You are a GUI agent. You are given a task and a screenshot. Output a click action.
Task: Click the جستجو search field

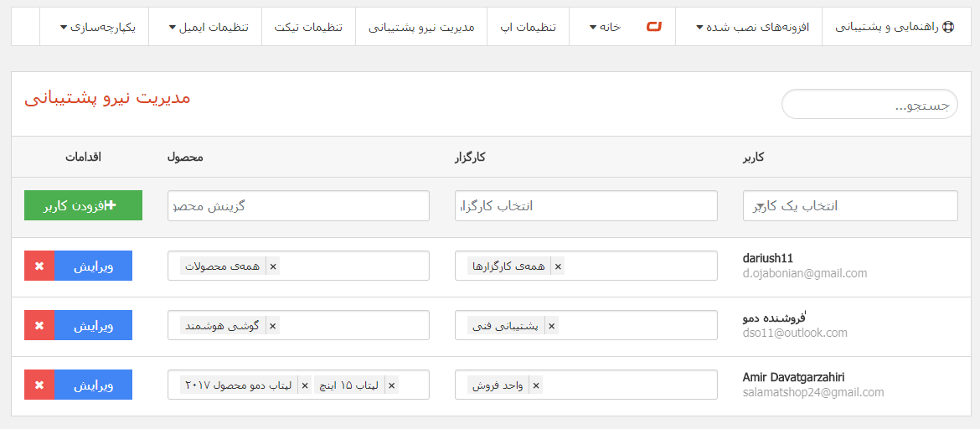(x=869, y=105)
